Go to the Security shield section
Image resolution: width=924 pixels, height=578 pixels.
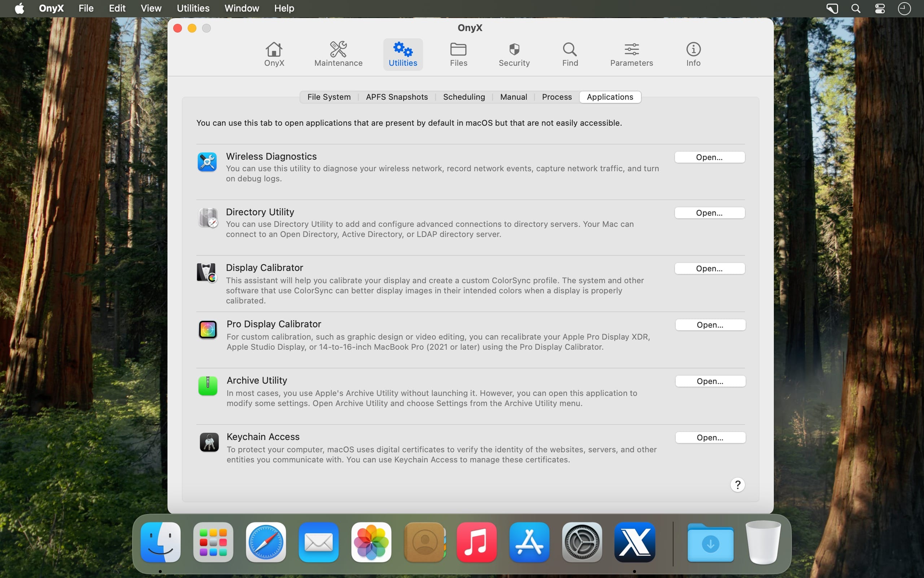tap(514, 54)
